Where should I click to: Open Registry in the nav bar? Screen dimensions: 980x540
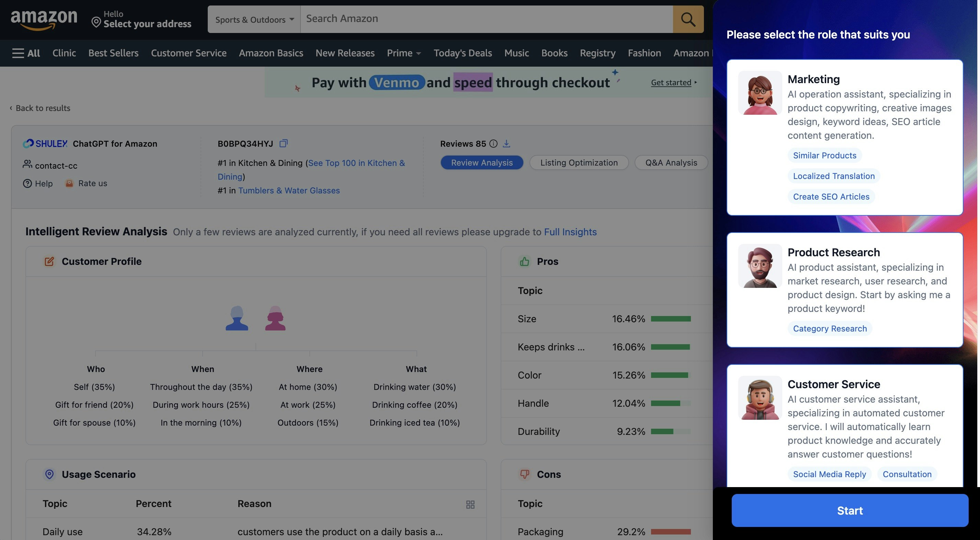coord(598,53)
